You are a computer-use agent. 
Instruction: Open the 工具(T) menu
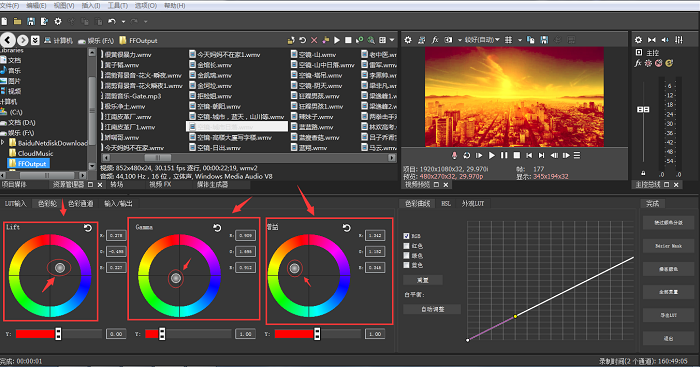[117, 5]
